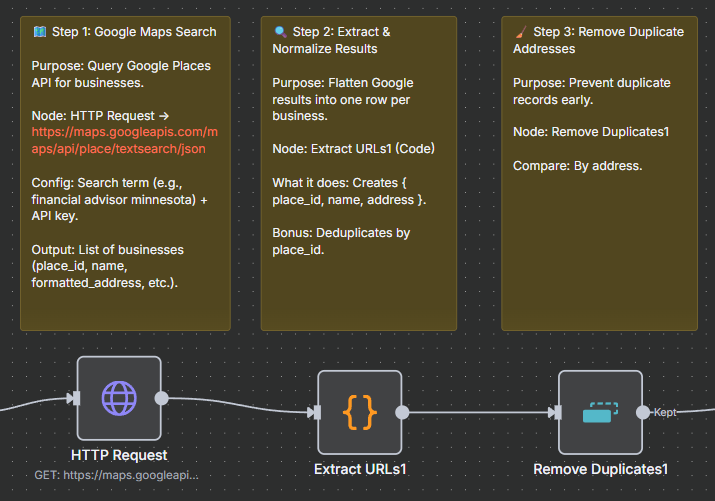Click the HTTP Request input connector

tap(74, 398)
